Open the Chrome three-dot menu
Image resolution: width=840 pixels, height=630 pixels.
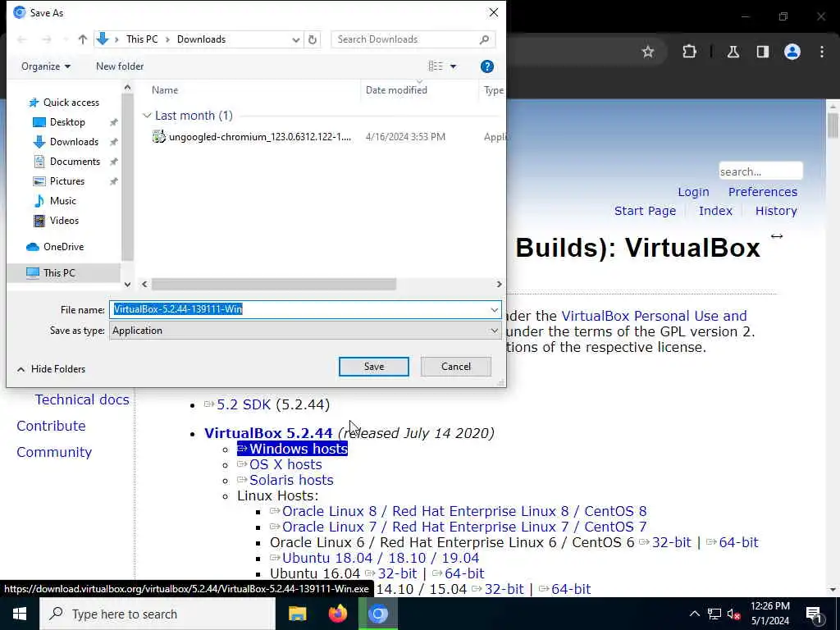[x=822, y=52]
